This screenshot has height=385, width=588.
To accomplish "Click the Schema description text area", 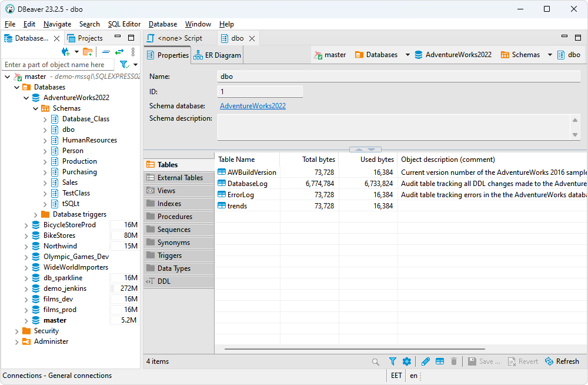I will point(394,127).
